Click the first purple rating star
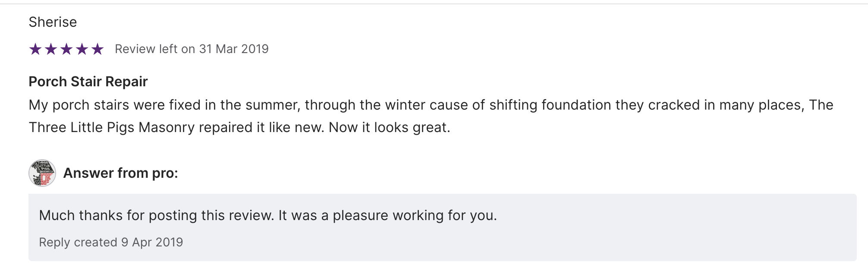 [x=35, y=49]
